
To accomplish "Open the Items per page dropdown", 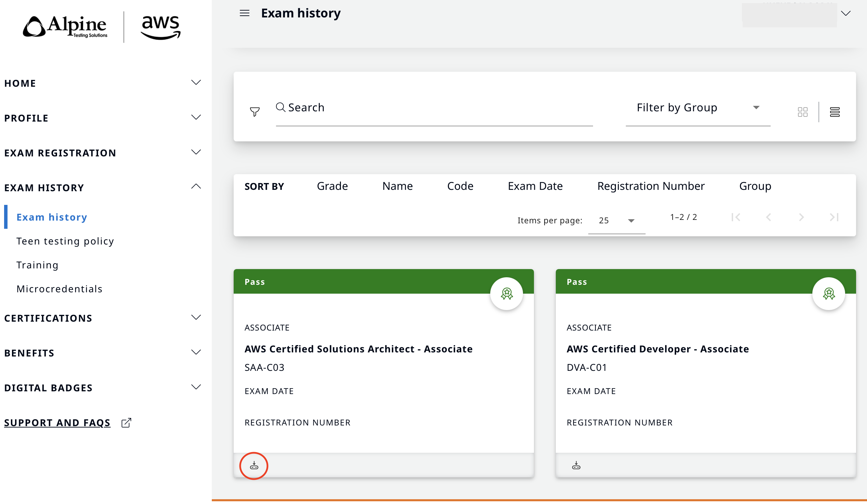I will tap(617, 221).
